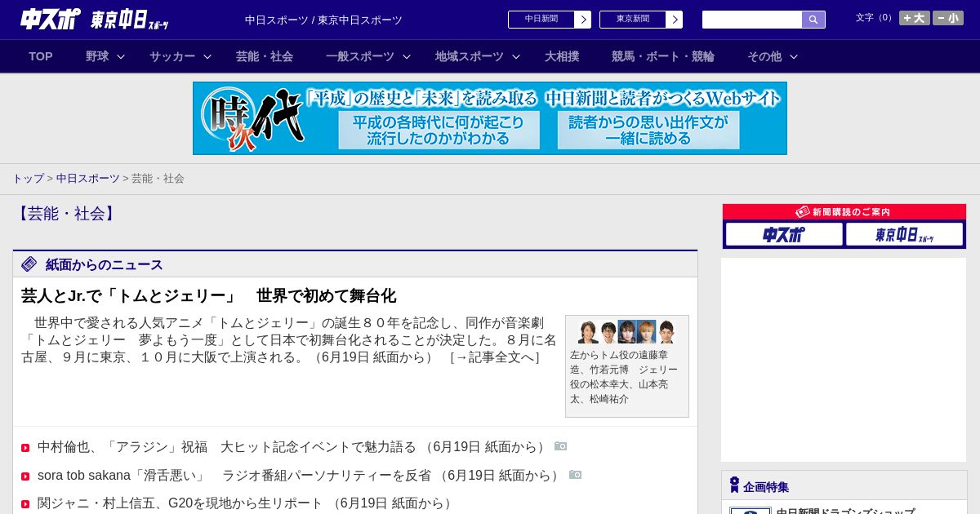Click the 中スポ logo in the header
Viewport: 980px width, 514px height.
[x=51, y=19]
